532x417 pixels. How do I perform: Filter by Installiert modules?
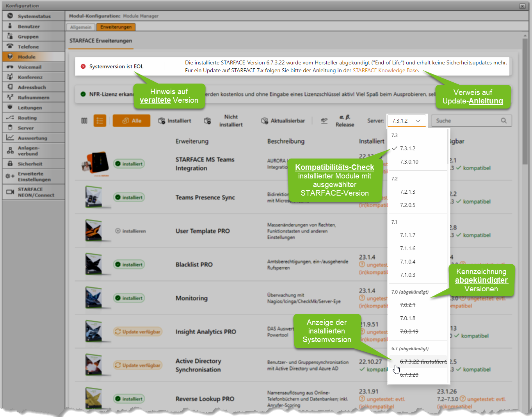(174, 121)
